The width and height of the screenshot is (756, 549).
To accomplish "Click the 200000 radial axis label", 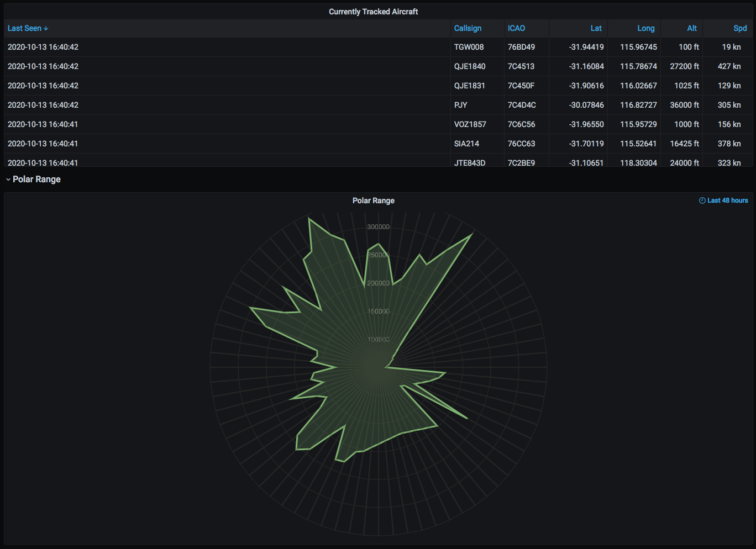I will tap(379, 283).
